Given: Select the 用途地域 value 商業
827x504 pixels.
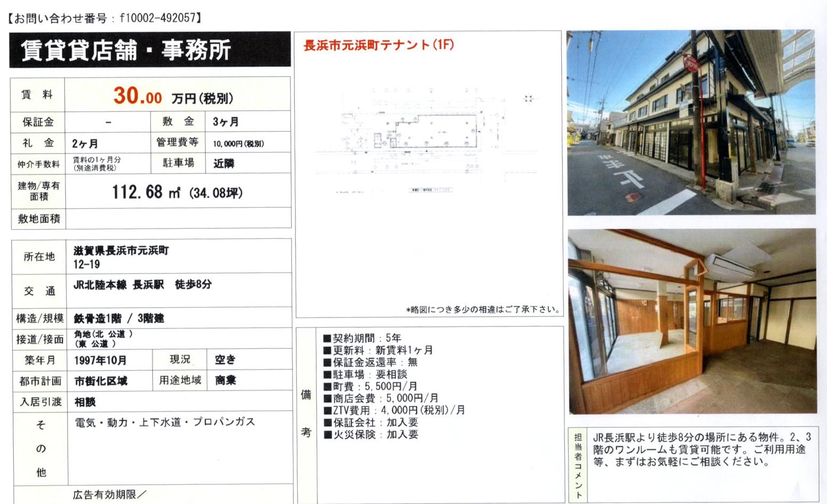Looking at the screenshot, I should pyautogui.click(x=225, y=381).
